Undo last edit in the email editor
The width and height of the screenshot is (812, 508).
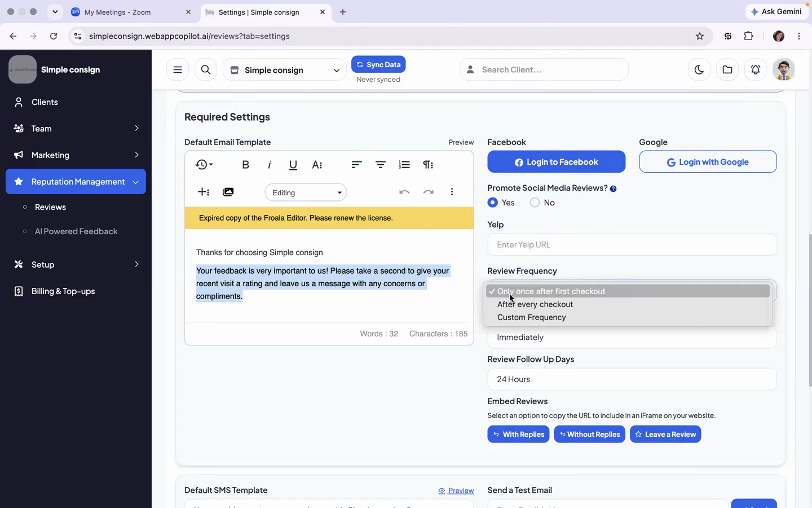pos(404,192)
